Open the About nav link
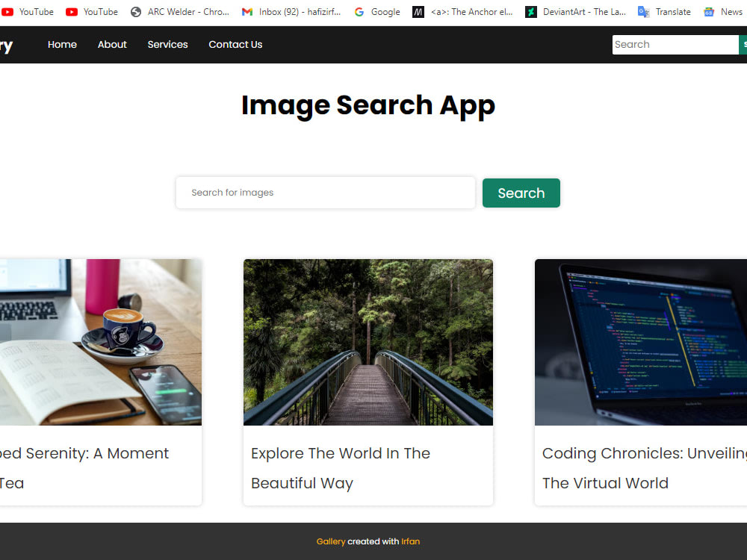Image resolution: width=747 pixels, height=560 pixels. pyautogui.click(x=112, y=44)
